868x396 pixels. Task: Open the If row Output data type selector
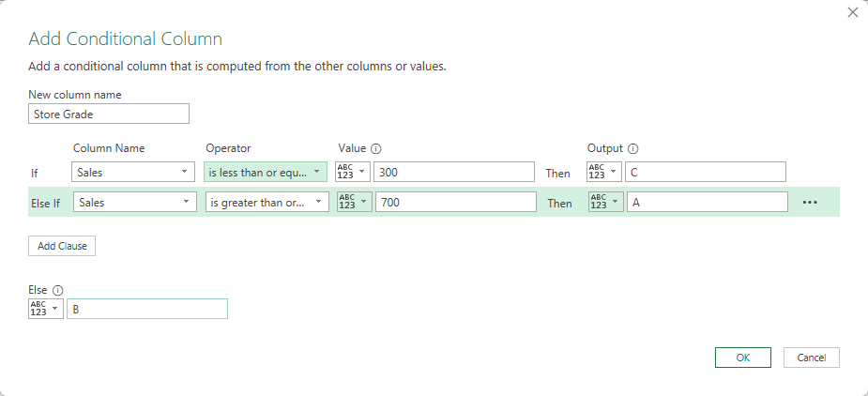pyautogui.click(x=603, y=172)
